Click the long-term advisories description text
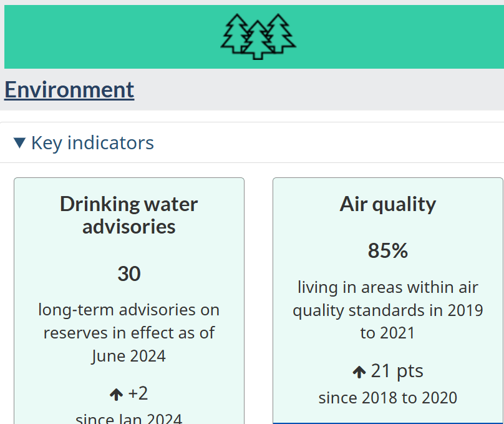 [129, 333]
